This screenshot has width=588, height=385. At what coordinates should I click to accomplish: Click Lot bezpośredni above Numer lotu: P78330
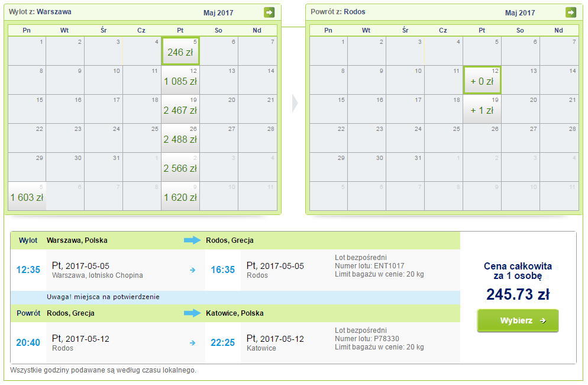(361, 331)
